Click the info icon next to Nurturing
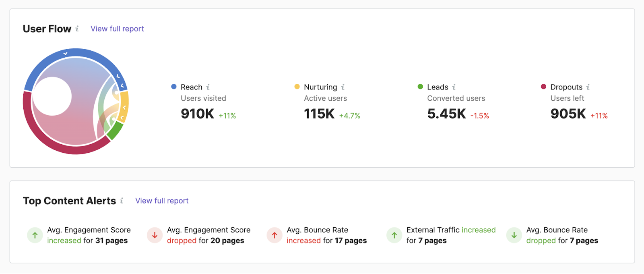Screen dimensions: 644x274 coord(343,87)
